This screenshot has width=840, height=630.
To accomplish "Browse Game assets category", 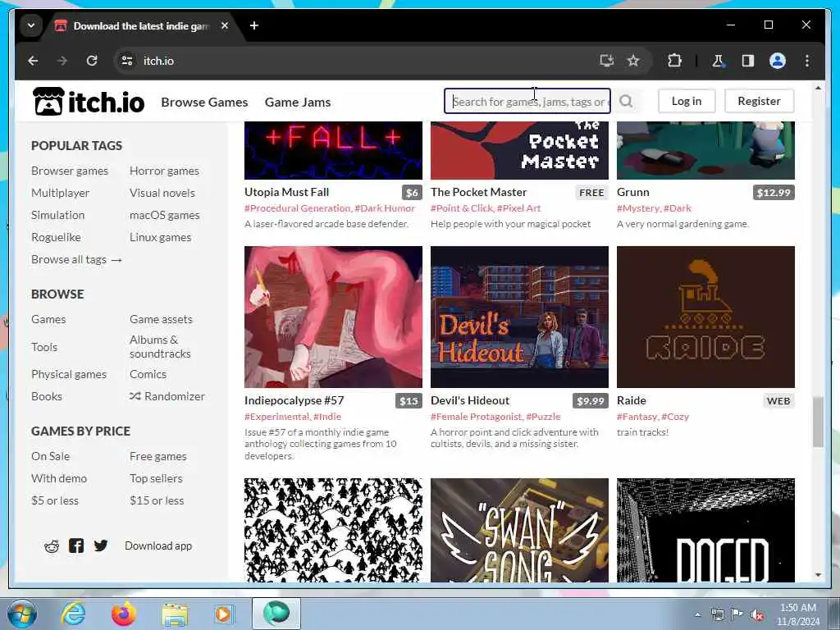I will coord(161,319).
